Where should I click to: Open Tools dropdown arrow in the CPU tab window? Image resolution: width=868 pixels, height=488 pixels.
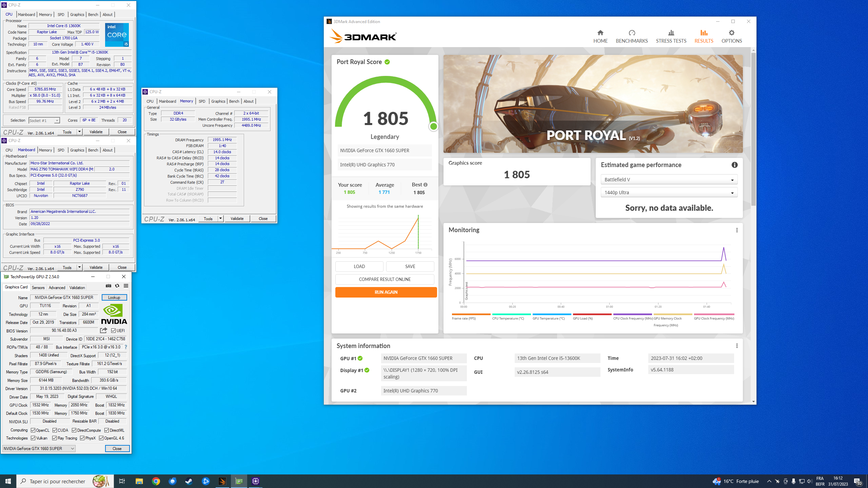79,132
